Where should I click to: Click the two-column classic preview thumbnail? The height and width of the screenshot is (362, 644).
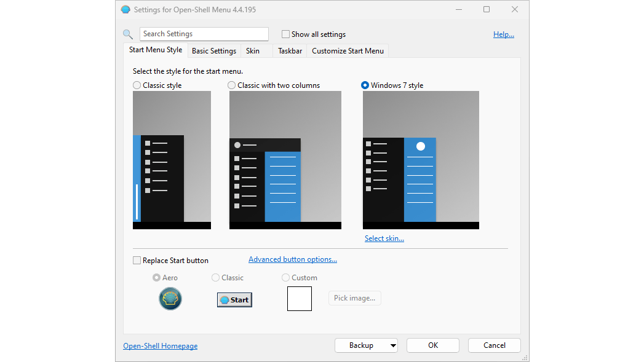click(x=285, y=160)
